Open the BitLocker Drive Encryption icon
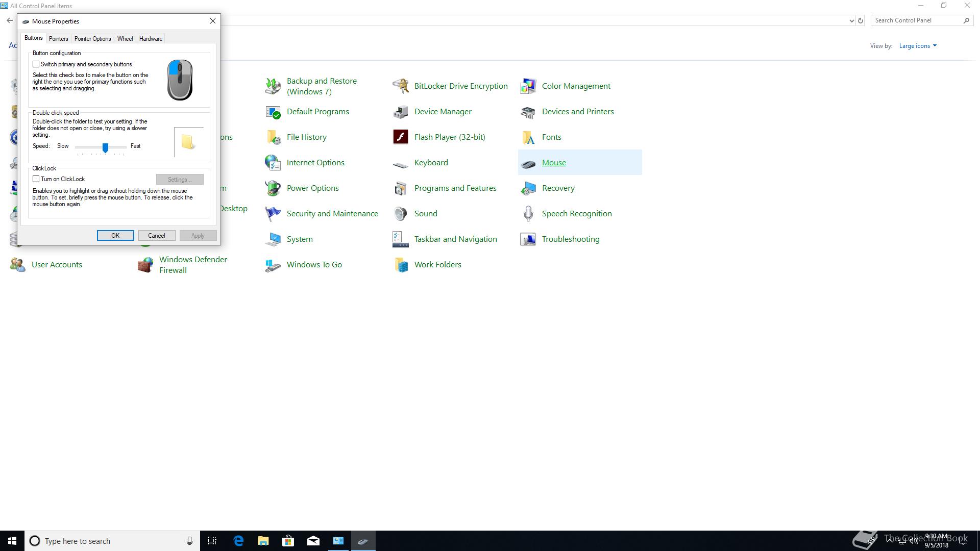 pos(401,86)
